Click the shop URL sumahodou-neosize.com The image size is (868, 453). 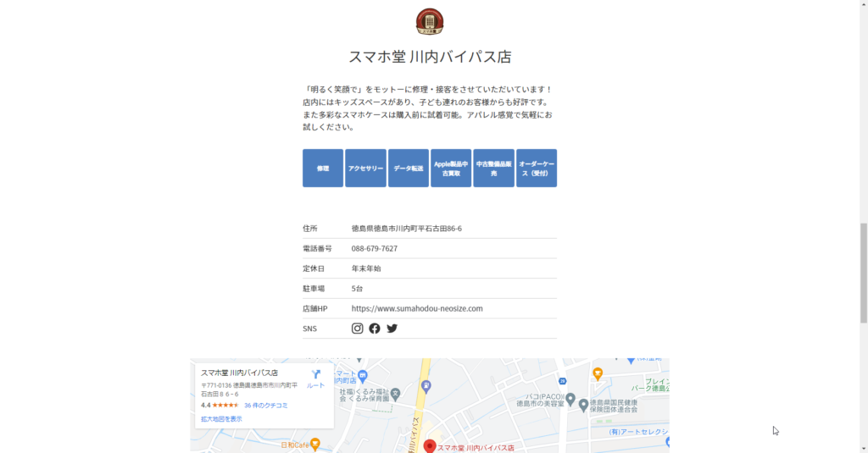(x=417, y=309)
